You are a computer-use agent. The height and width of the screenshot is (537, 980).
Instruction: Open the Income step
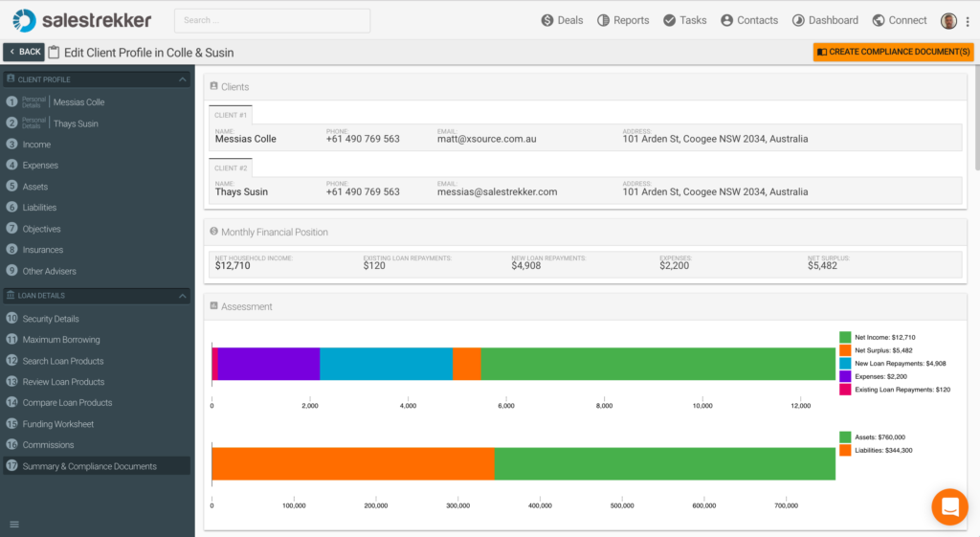tap(97, 145)
